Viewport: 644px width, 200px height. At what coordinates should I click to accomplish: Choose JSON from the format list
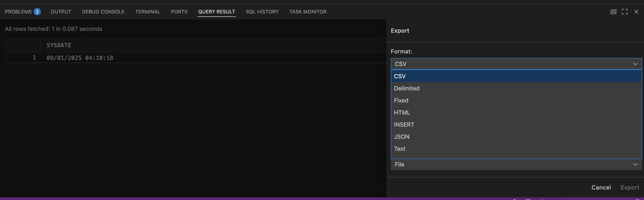coord(516,137)
